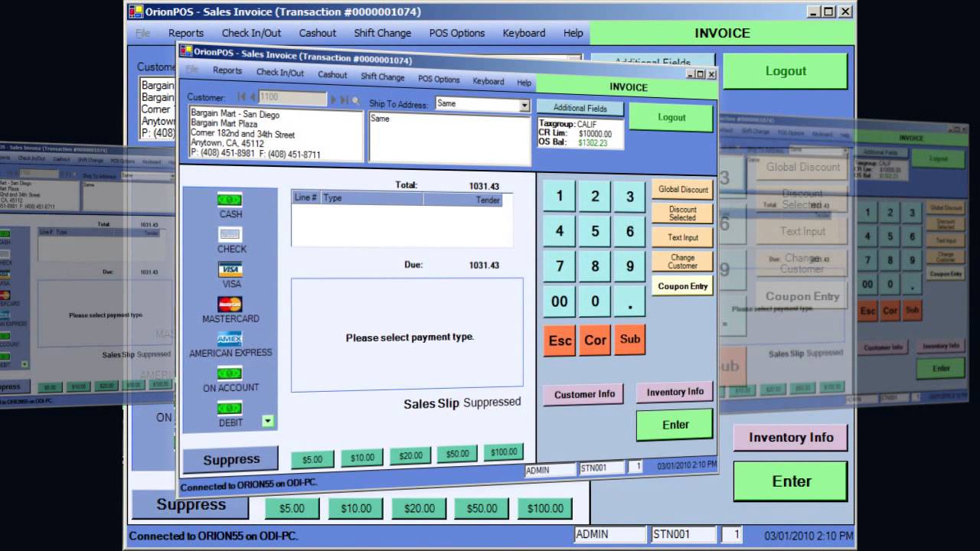Open Check In/Out menu in front window

click(x=280, y=73)
